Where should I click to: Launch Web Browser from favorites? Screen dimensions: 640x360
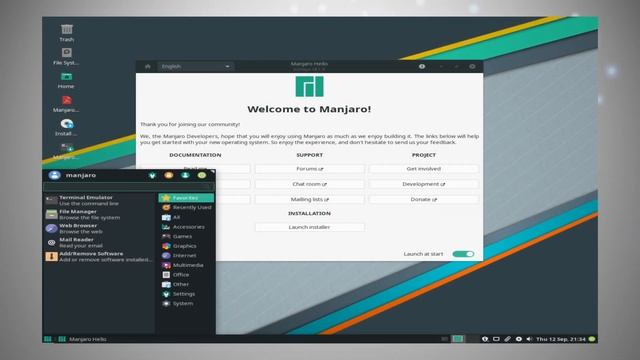pos(99,228)
